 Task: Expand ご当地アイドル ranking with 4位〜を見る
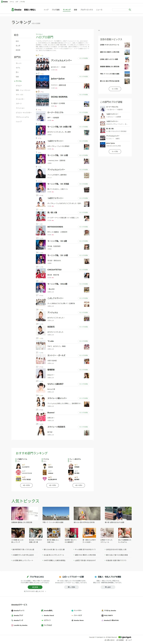pyautogui.click(x=27, y=485)
